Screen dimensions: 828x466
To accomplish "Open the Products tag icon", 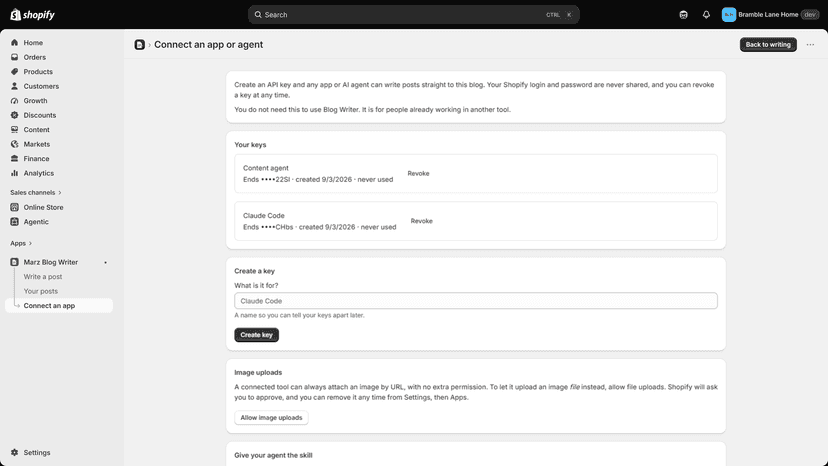I will pos(14,72).
